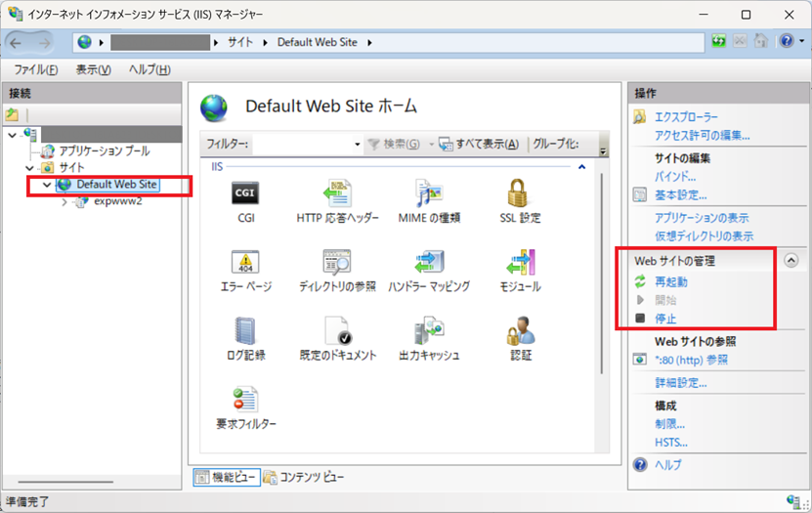This screenshot has width=812, height=513.
Task: Click the バインド... link
Action: (675, 177)
